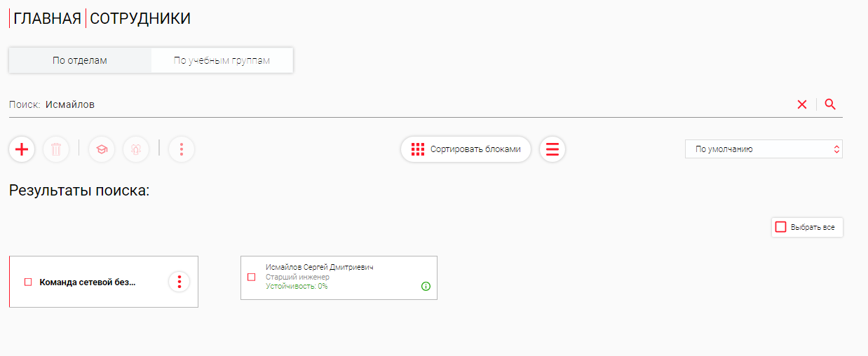Go to ГЛАВНАЯ breadcrumb link
Viewport: 868px width, 356px height.
pyautogui.click(x=48, y=19)
